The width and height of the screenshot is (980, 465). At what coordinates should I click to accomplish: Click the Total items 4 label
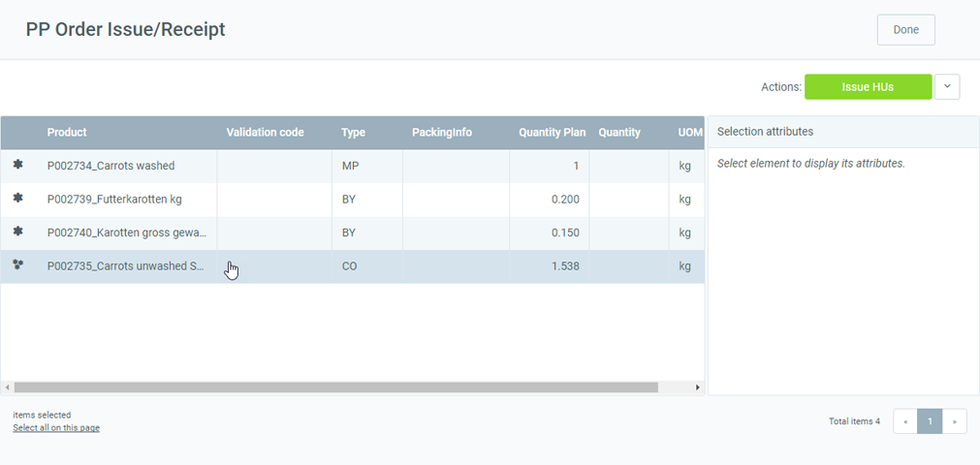click(x=854, y=421)
